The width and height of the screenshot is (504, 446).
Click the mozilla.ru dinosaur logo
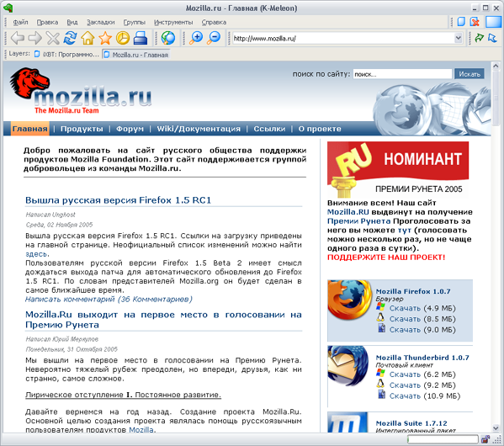[81, 92]
